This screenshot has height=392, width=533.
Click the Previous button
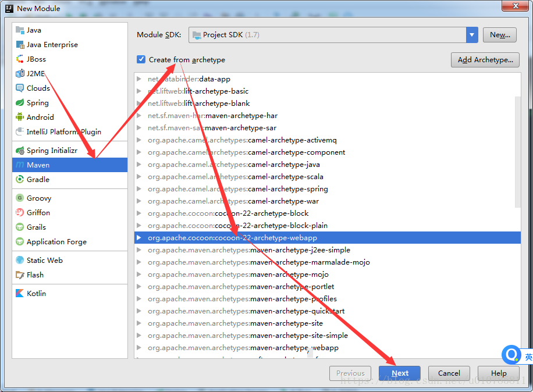click(x=350, y=373)
